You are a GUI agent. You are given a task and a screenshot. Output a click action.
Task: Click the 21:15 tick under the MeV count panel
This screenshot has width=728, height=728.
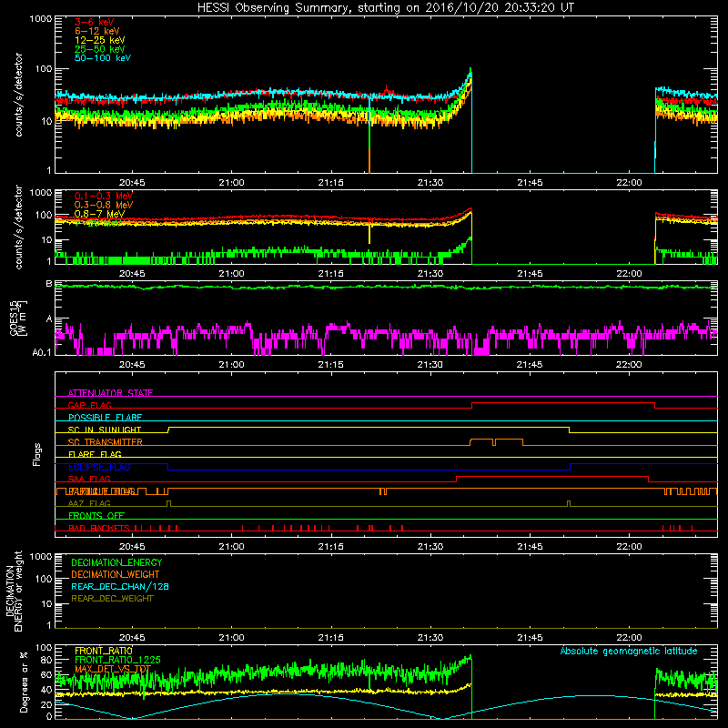pos(330,274)
